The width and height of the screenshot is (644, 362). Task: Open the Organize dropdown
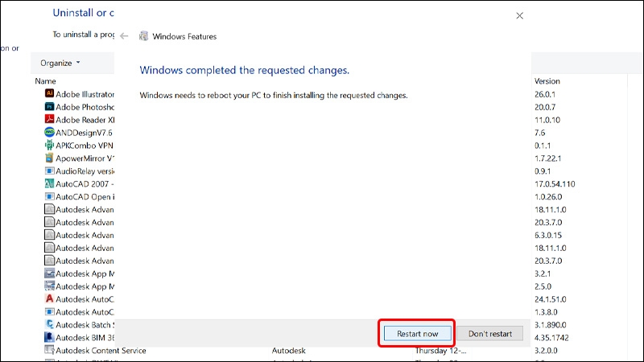pos(60,63)
